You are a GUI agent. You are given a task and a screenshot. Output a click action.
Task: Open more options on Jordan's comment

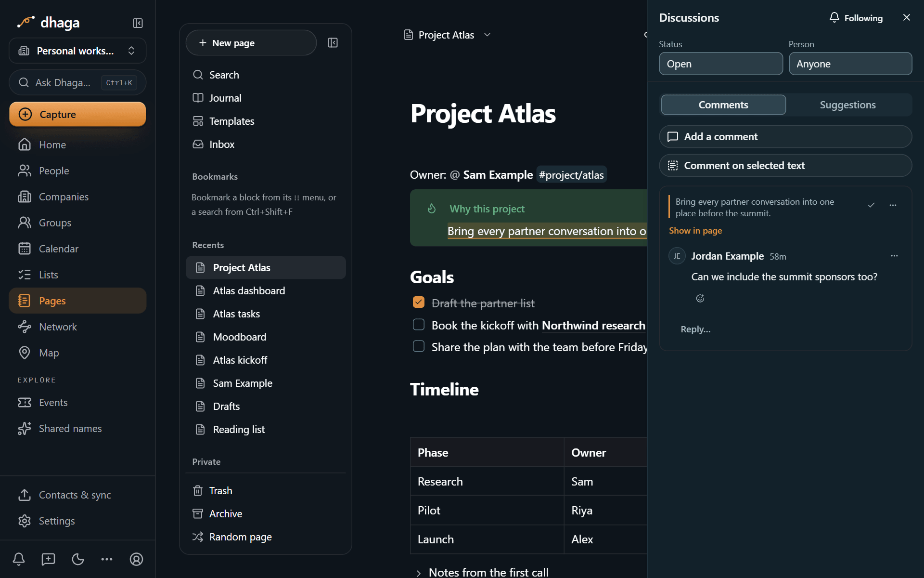pyautogui.click(x=894, y=256)
